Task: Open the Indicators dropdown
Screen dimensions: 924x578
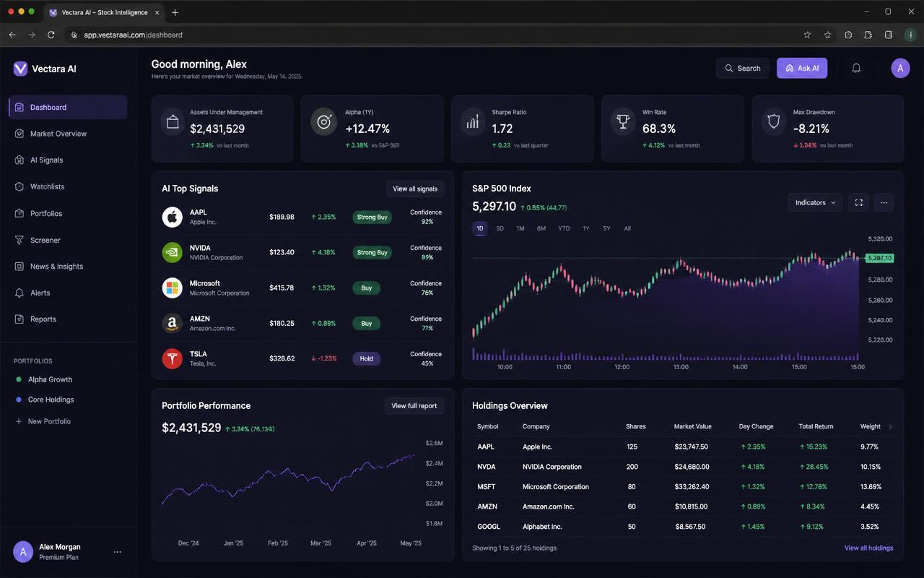Action: 815,202
